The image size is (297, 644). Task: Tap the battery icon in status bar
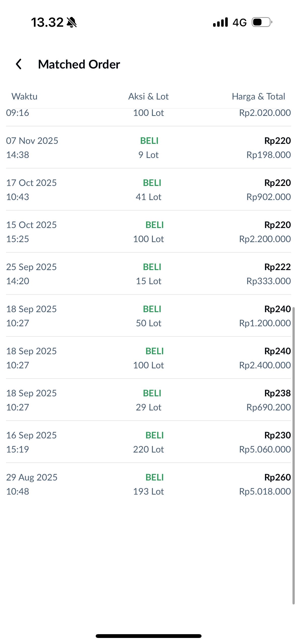pos(262,22)
